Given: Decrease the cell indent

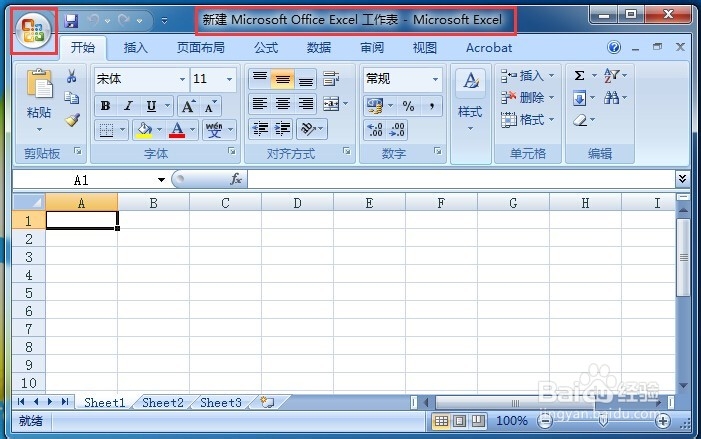Looking at the screenshot, I should (260, 129).
